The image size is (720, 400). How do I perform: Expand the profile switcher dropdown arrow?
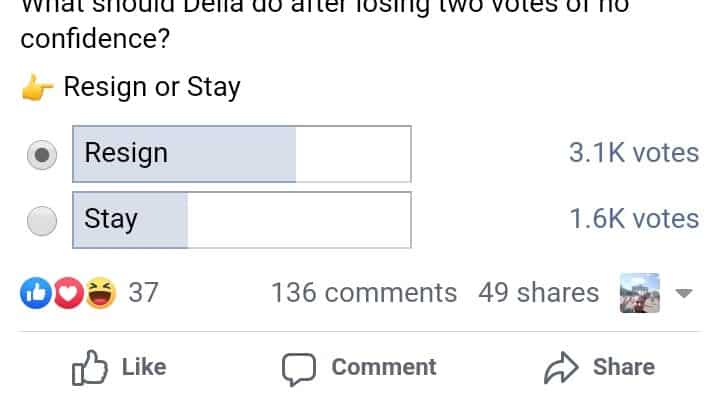684,294
